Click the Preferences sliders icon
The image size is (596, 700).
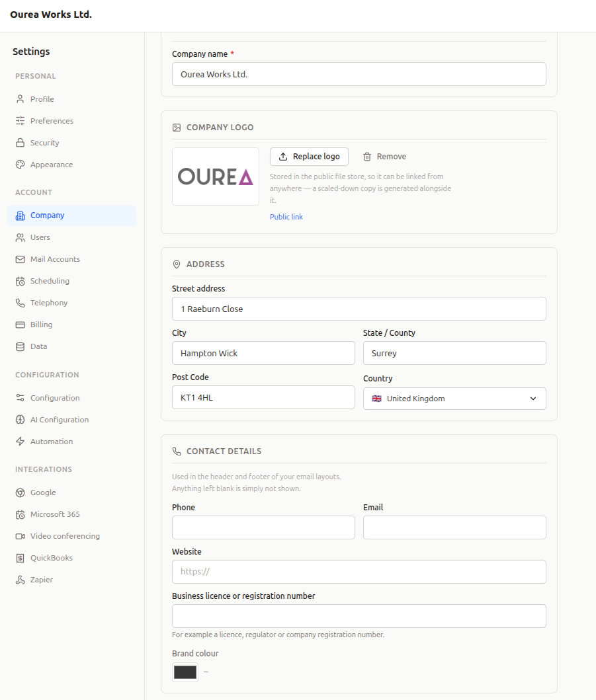pyautogui.click(x=20, y=121)
